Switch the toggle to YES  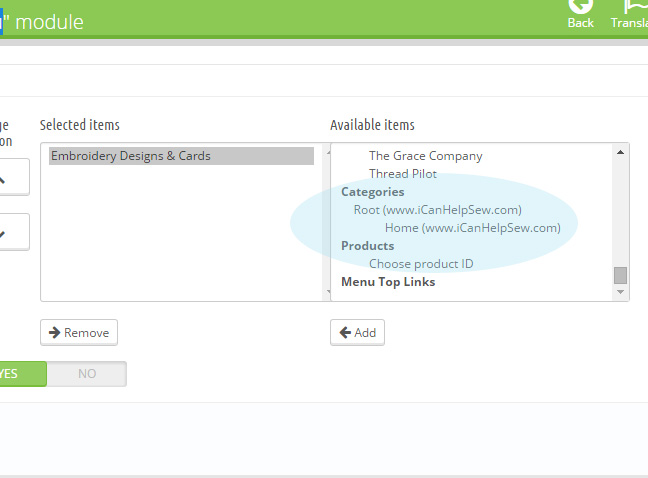tap(23, 374)
